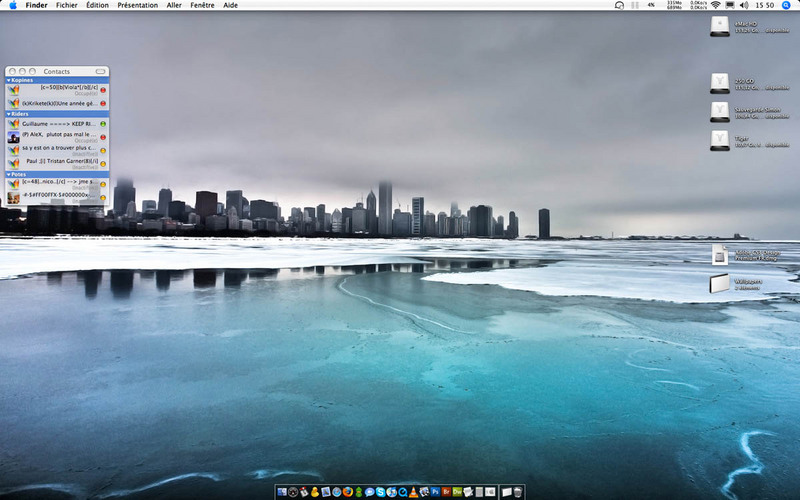Click the menu bar clock 15 50
Screen dimensions: 800x500
(764, 5)
